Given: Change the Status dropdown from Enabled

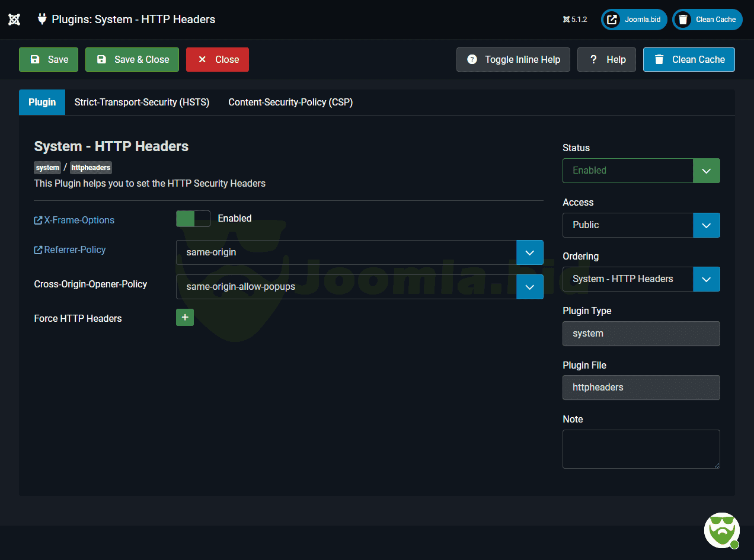Looking at the screenshot, I should tap(641, 171).
